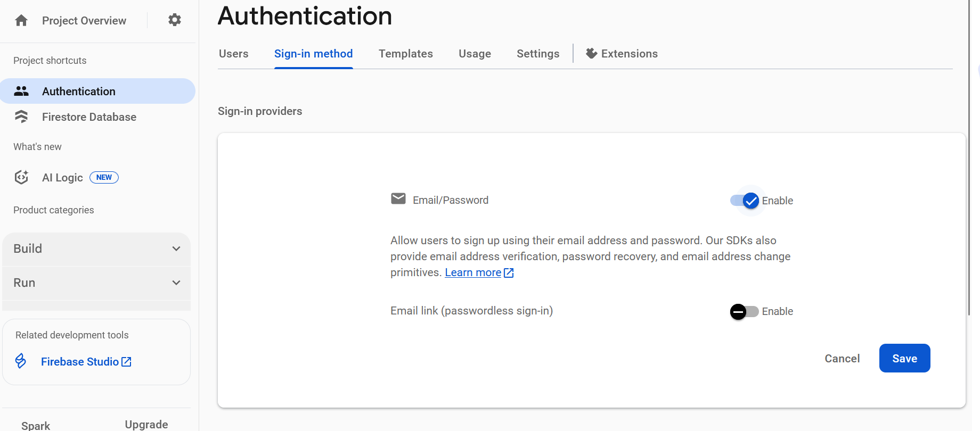Go to the Usage tab
This screenshot has height=431, width=980.
pyautogui.click(x=475, y=54)
